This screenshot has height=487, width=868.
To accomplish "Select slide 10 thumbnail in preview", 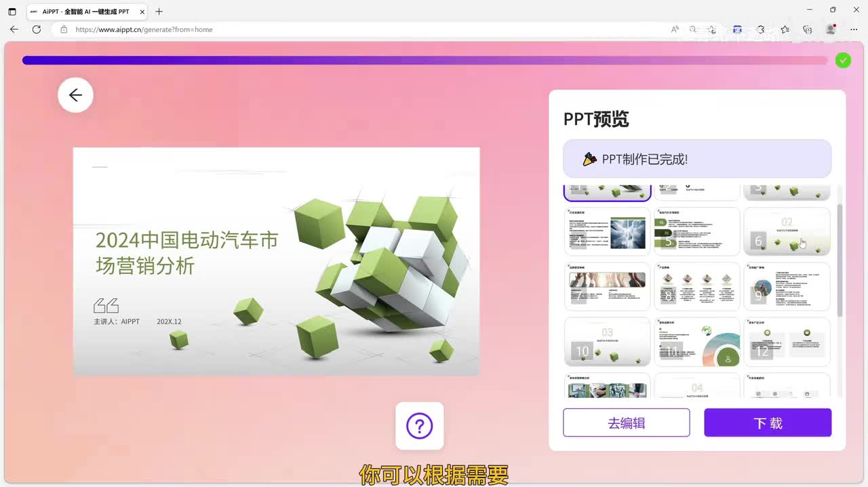I will pos(607,342).
